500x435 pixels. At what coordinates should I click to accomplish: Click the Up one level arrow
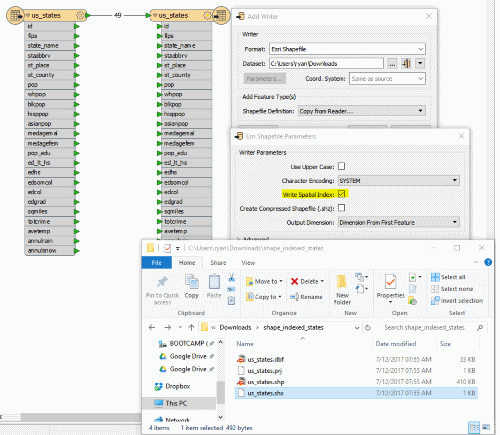click(191, 328)
